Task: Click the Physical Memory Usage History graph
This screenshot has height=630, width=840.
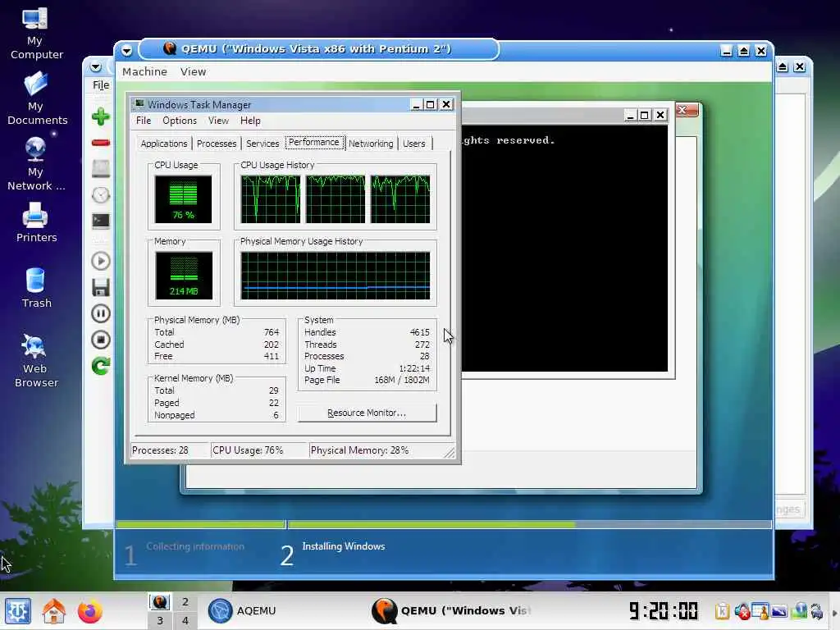Action: (x=336, y=276)
